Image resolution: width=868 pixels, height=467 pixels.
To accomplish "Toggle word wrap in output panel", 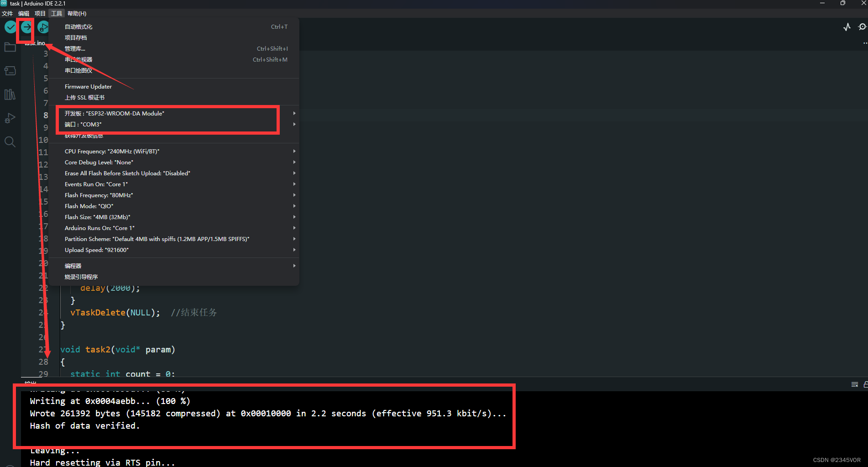I will coord(855,384).
